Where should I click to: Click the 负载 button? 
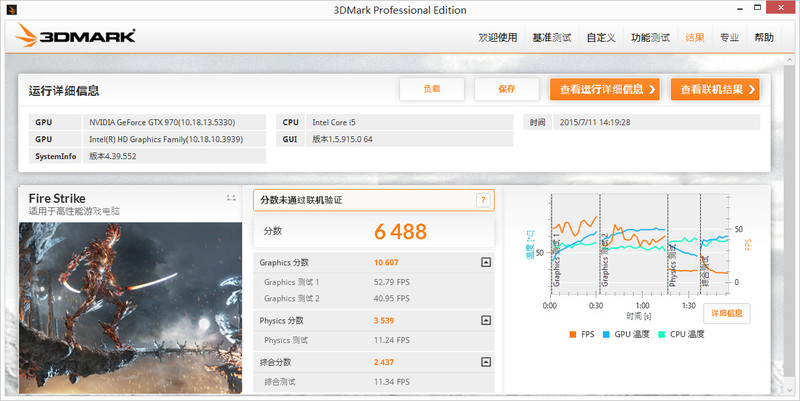click(x=432, y=89)
